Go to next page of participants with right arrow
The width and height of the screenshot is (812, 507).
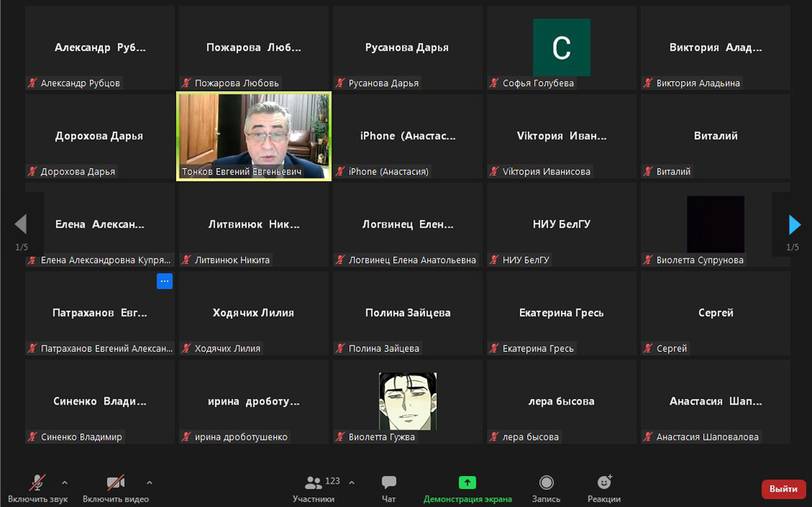coord(795,224)
